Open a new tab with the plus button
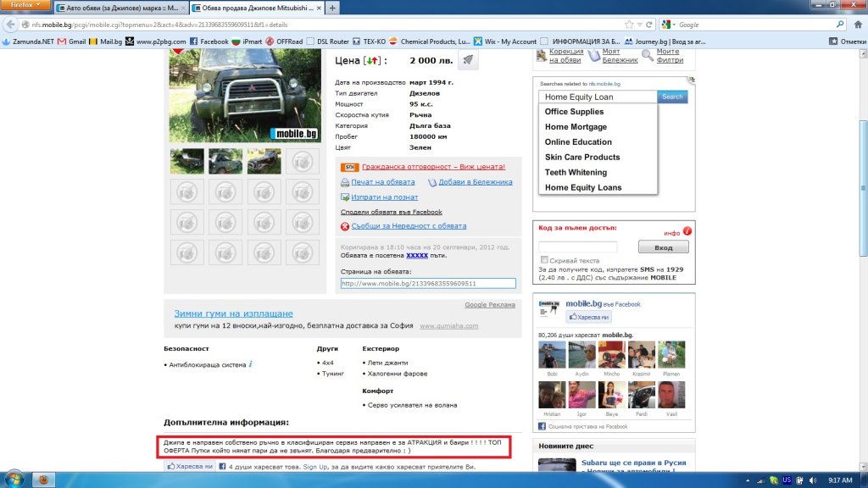Image resolution: width=868 pixels, height=488 pixels. pyautogui.click(x=332, y=8)
